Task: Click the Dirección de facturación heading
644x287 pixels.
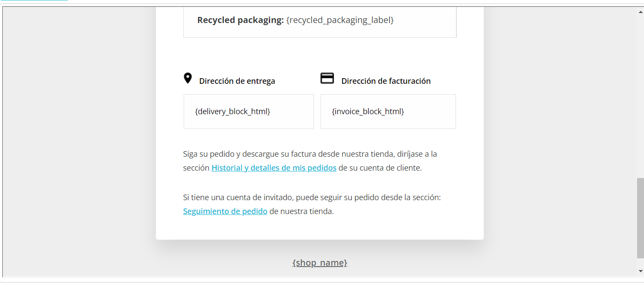Action: 386,81
